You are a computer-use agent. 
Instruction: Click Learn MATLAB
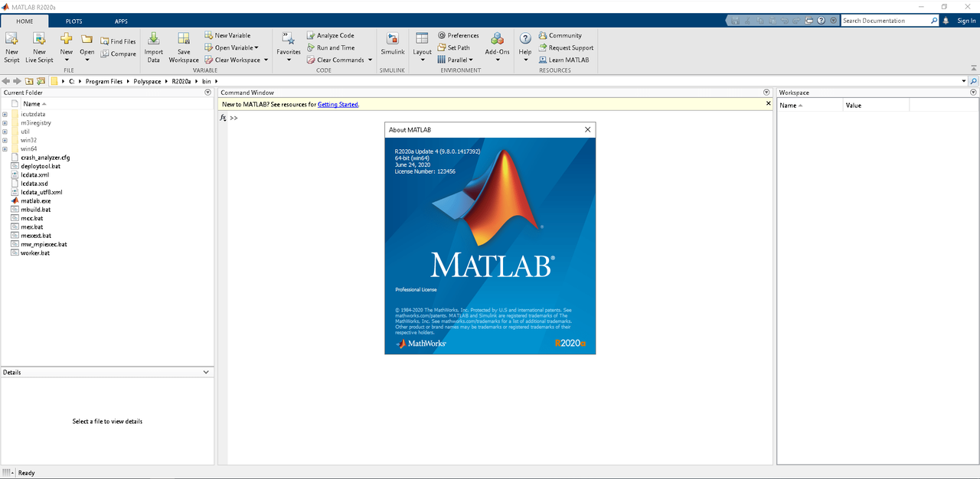(563, 60)
